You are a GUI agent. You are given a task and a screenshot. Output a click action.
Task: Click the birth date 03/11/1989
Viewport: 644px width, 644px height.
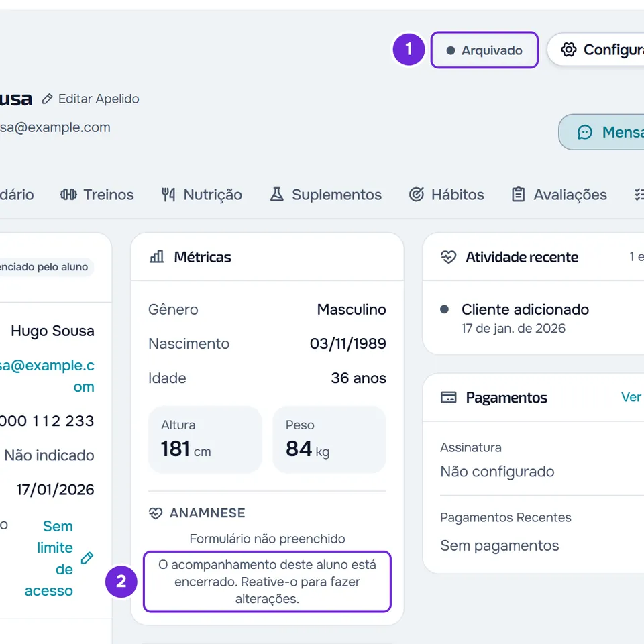348,343
